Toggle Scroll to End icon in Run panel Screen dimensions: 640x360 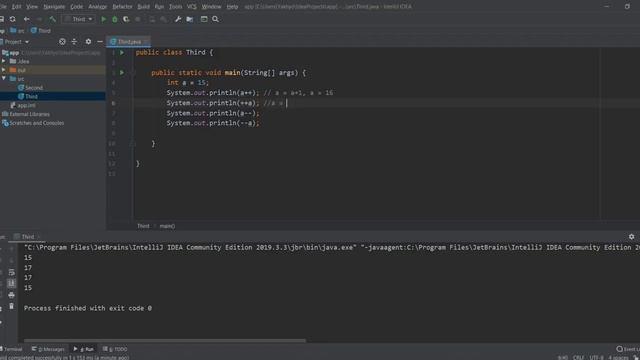pos(11,283)
